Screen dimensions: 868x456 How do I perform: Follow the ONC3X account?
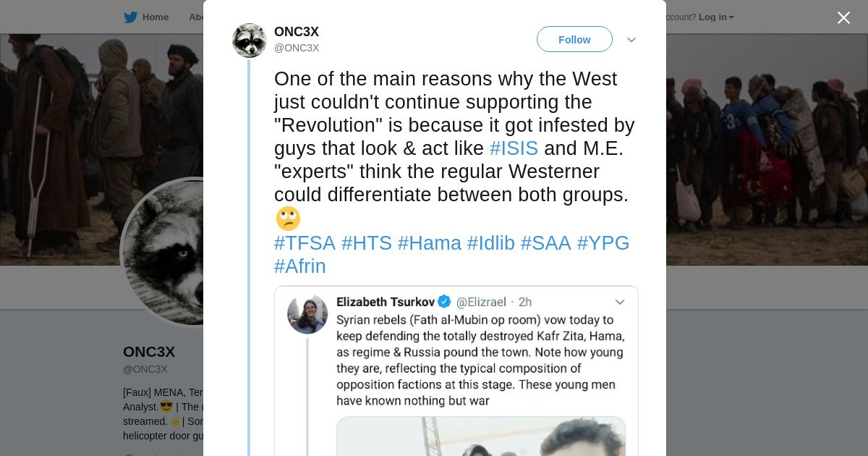pyautogui.click(x=574, y=40)
